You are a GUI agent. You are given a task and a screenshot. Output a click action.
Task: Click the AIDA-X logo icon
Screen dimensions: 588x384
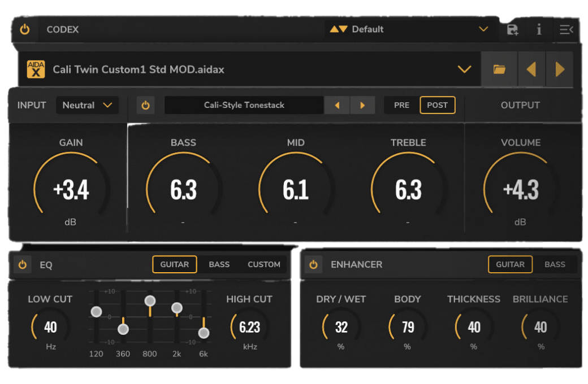pos(36,69)
